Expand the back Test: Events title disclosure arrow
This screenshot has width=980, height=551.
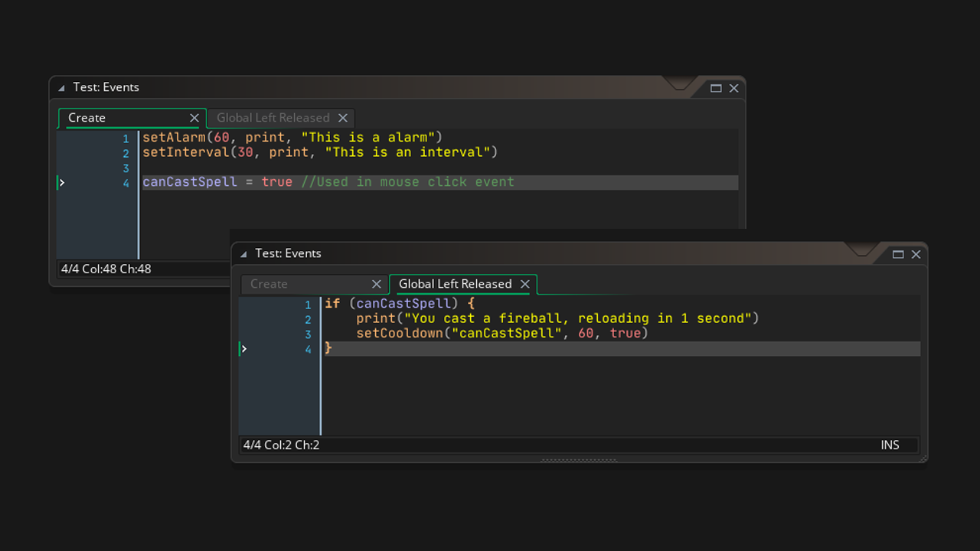(60, 87)
